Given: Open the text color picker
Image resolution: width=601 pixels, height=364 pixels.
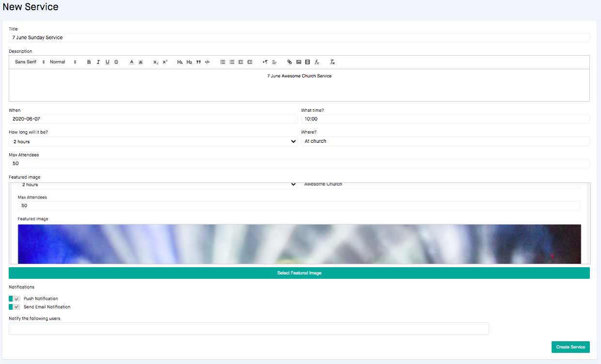Looking at the screenshot, I should coord(131,61).
